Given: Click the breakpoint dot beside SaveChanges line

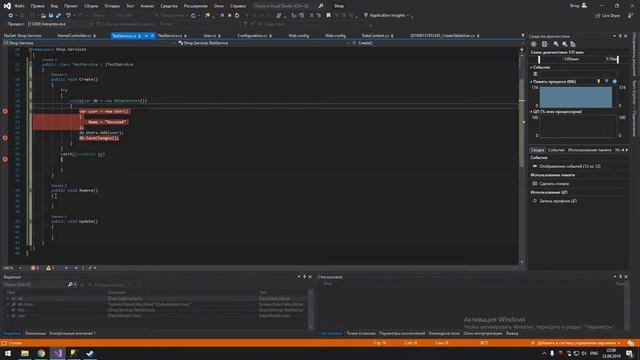Looking at the screenshot, I should click(5, 138).
